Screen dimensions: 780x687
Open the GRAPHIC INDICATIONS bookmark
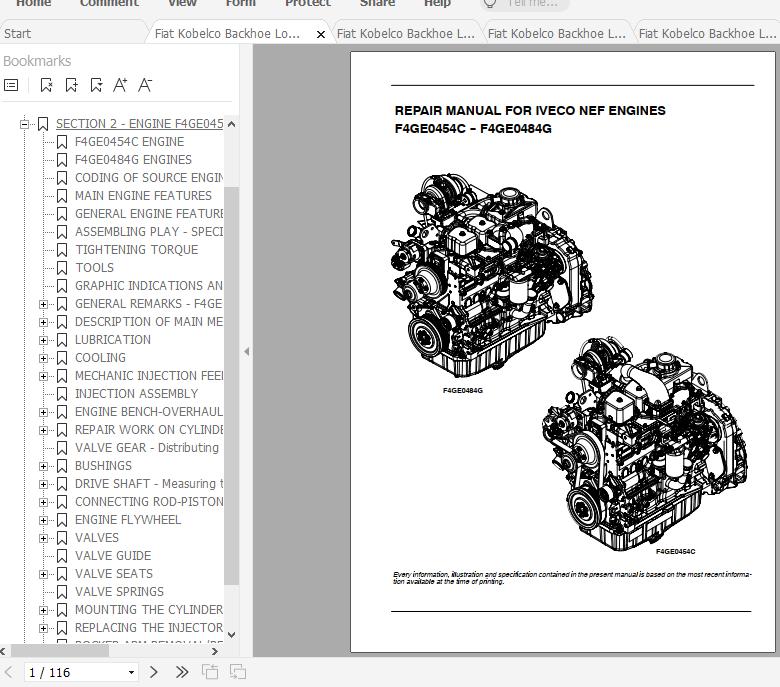pos(149,286)
